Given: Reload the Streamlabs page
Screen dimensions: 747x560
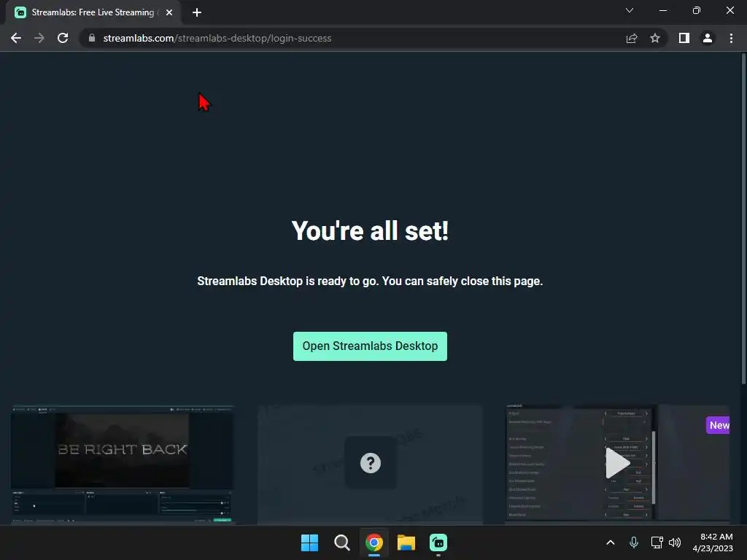Looking at the screenshot, I should coord(63,38).
